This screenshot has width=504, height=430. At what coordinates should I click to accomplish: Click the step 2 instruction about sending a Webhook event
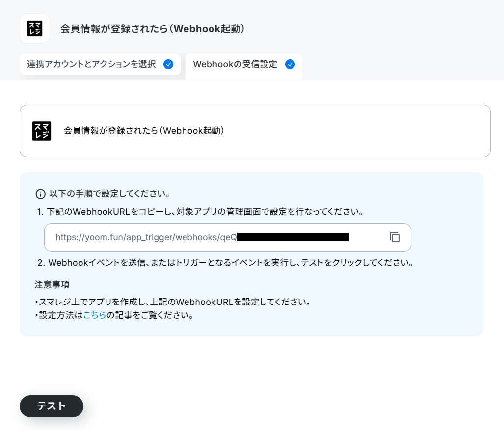(225, 263)
